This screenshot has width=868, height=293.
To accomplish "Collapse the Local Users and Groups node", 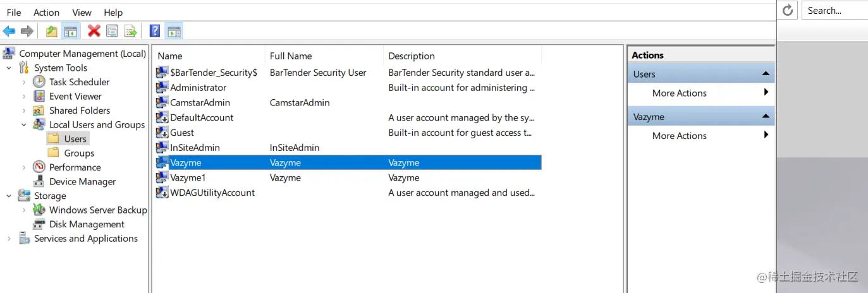I will [24, 125].
